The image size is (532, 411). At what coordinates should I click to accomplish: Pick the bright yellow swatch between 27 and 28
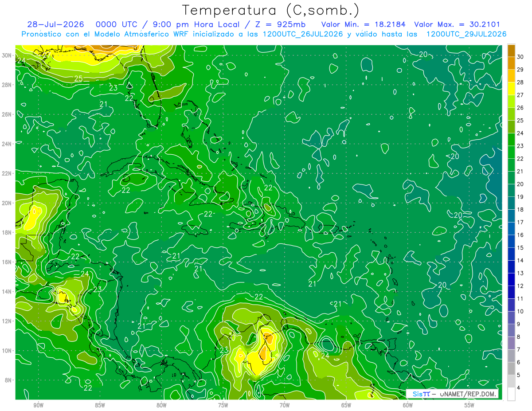tap(511, 89)
